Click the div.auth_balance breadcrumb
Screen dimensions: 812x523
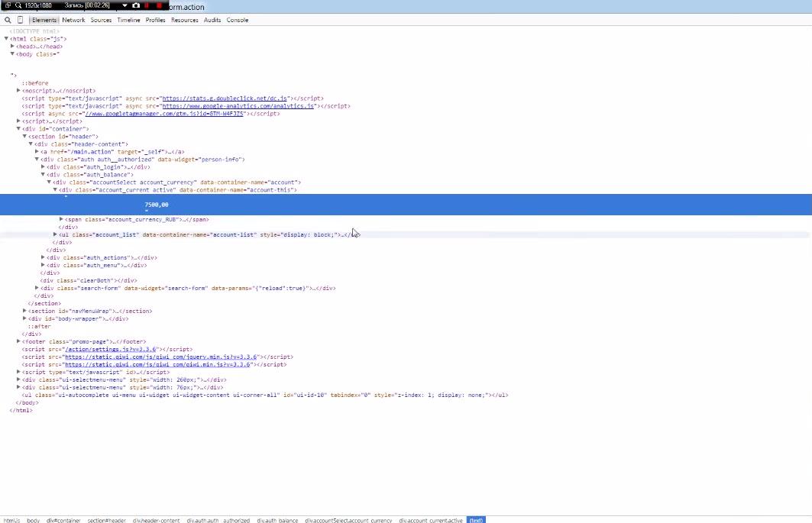point(277,520)
